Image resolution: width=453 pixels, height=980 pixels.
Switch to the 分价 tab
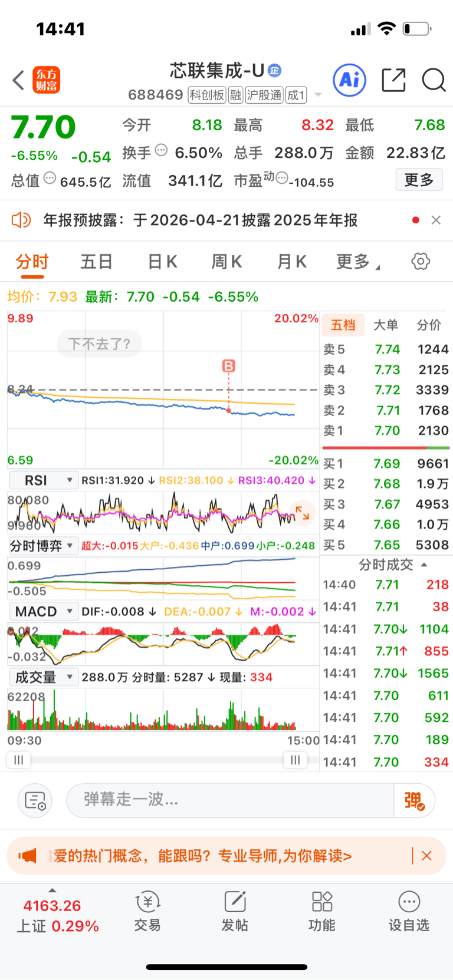(429, 325)
